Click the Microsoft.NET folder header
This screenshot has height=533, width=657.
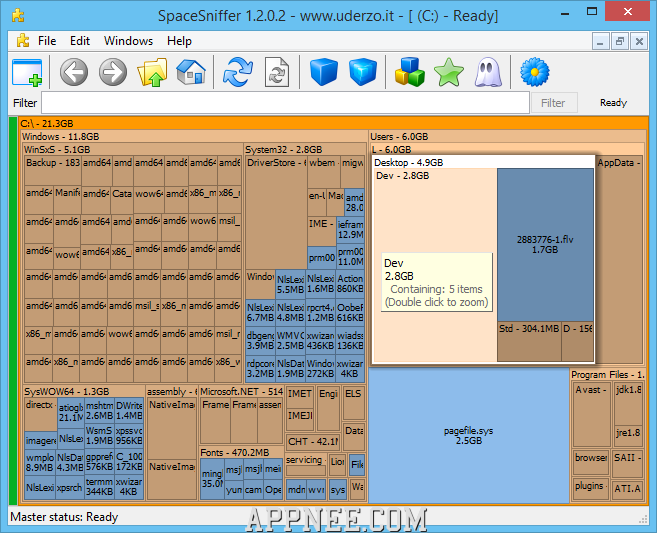(x=241, y=391)
